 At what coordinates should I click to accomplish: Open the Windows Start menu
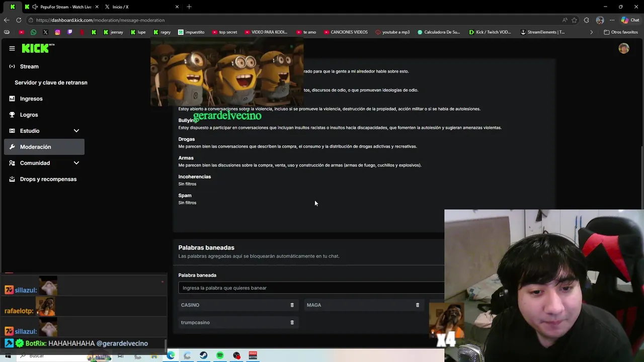coord(8,356)
